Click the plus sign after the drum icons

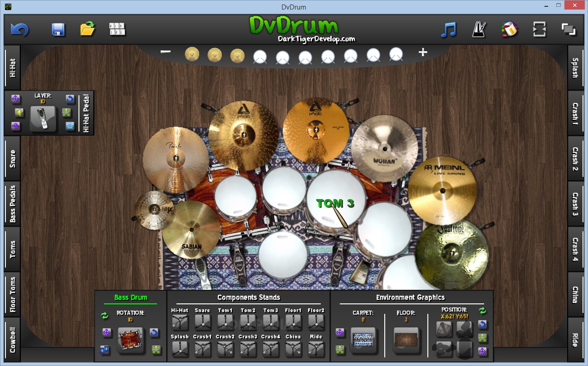tap(422, 53)
